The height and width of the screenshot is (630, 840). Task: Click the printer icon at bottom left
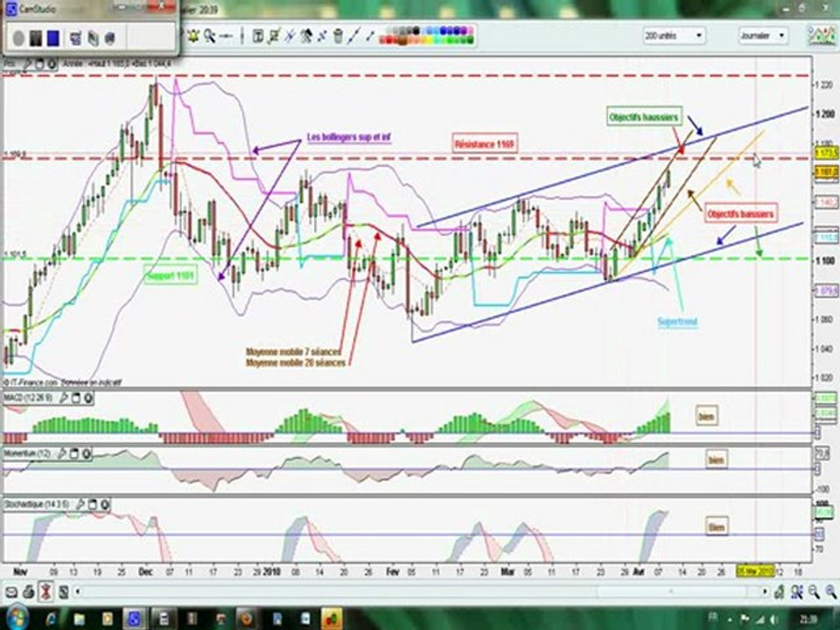tap(28, 592)
